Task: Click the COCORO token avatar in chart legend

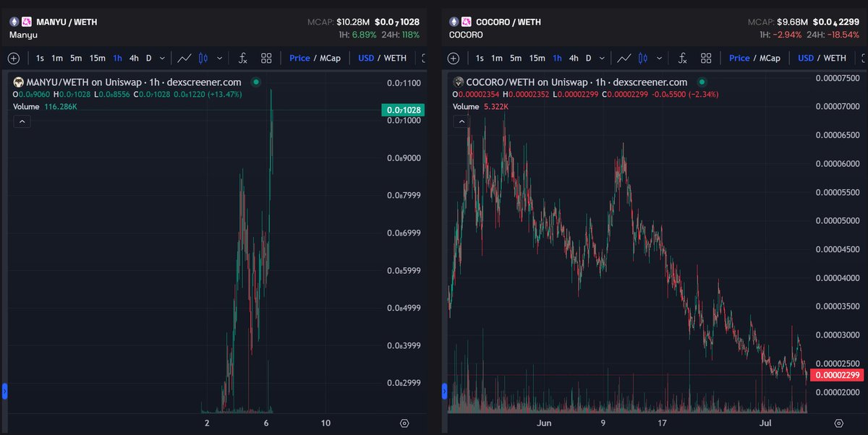Action: tap(459, 83)
